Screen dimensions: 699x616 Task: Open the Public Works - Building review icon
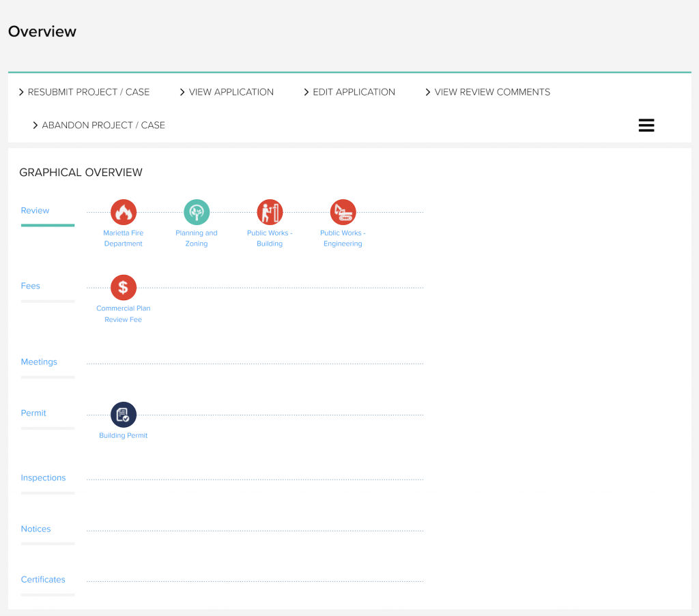tap(270, 212)
